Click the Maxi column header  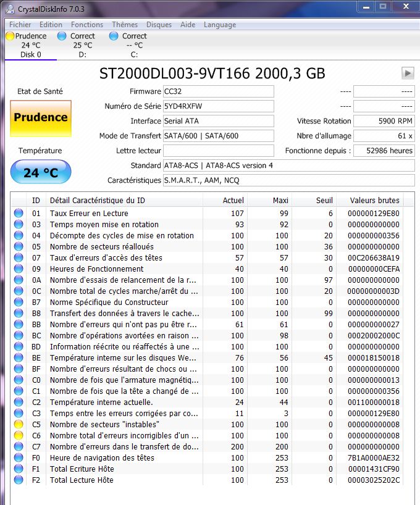269,200
